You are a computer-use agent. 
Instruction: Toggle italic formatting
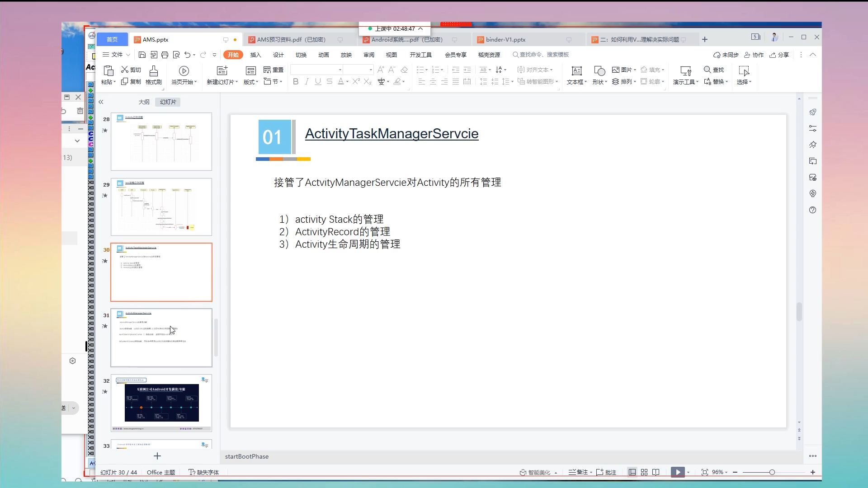coord(307,82)
